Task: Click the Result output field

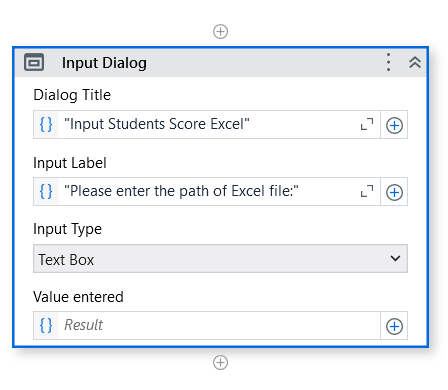Action: coord(219,326)
